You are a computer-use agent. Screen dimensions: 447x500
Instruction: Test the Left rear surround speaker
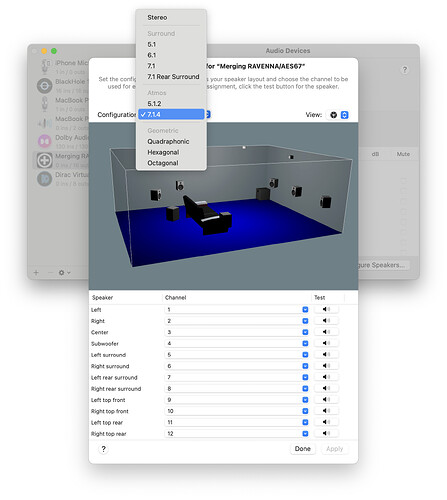tap(326, 377)
